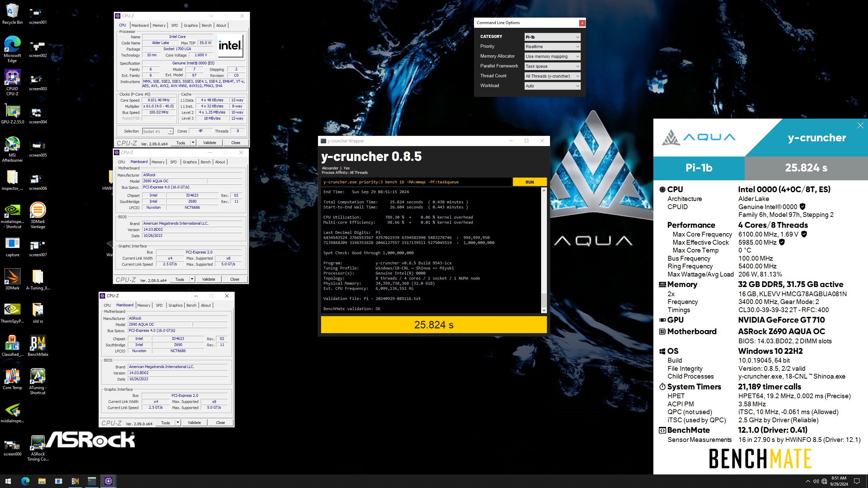Open the CPUID CPU-Z desktop shortcut

12,82
